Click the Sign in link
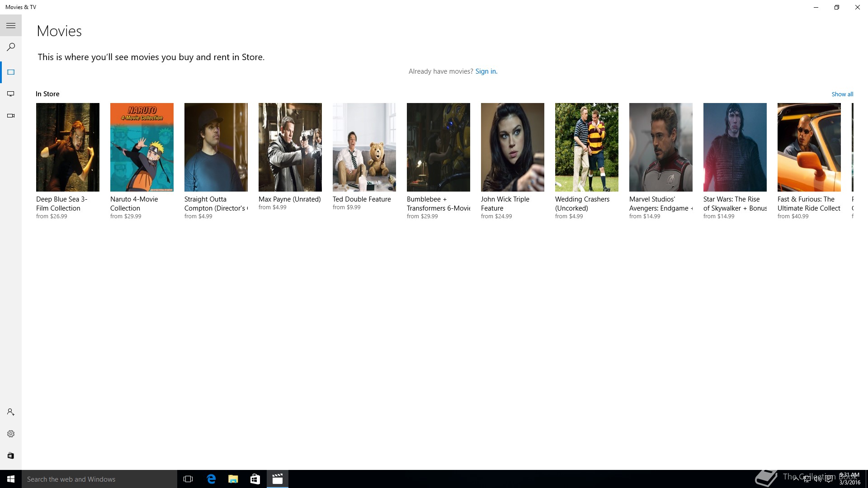 point(486,71)
